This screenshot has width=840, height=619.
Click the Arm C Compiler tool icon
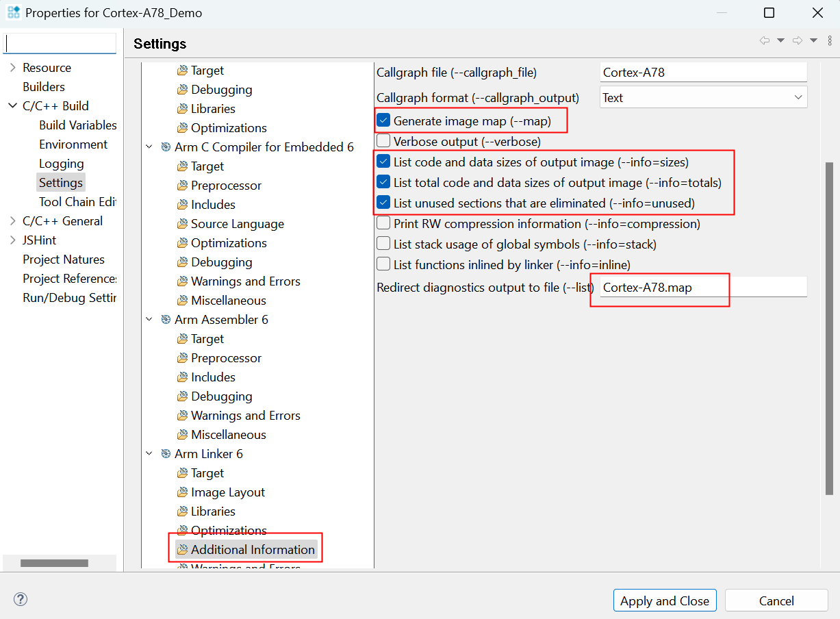[x=166, y=147]
